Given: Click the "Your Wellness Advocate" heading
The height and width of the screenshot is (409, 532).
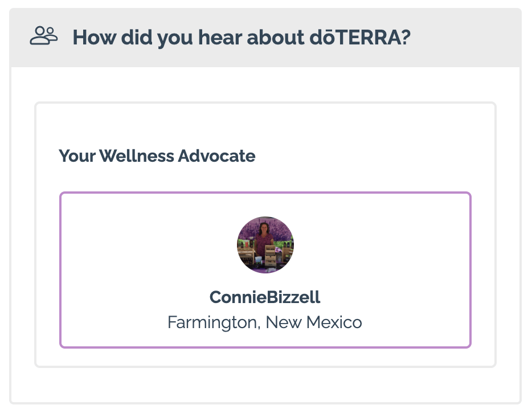Looking at the screenshot, I should tap(157, 156).
